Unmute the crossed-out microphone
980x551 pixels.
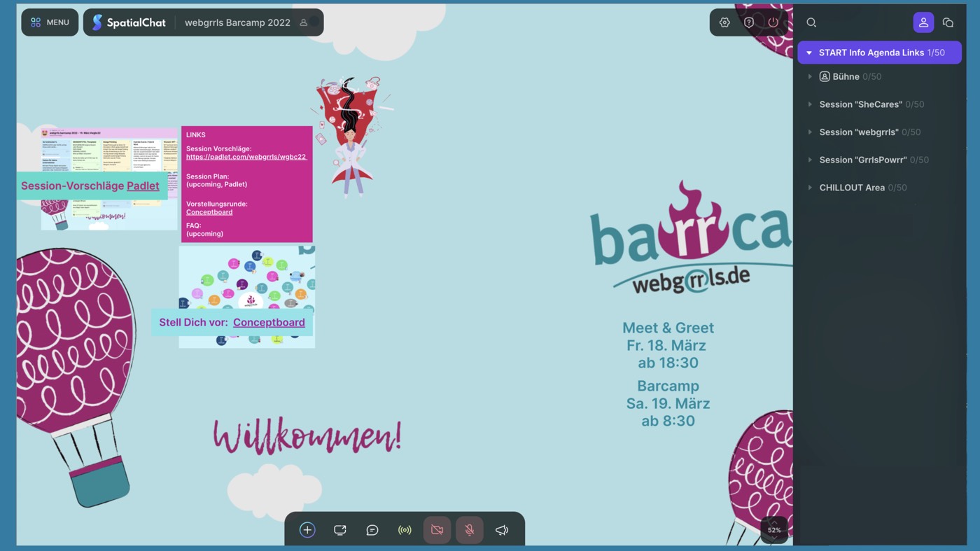[x=470, y=530]
